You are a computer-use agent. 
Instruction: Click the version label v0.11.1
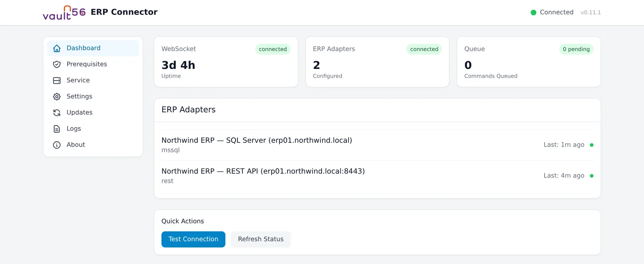[x=590, y=12]
